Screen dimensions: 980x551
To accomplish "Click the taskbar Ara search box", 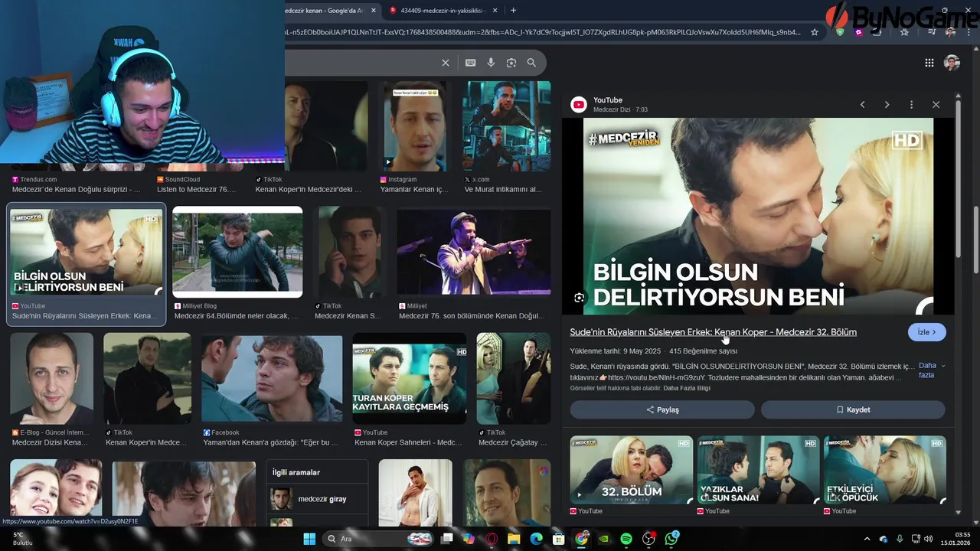I will pos(378,539).
